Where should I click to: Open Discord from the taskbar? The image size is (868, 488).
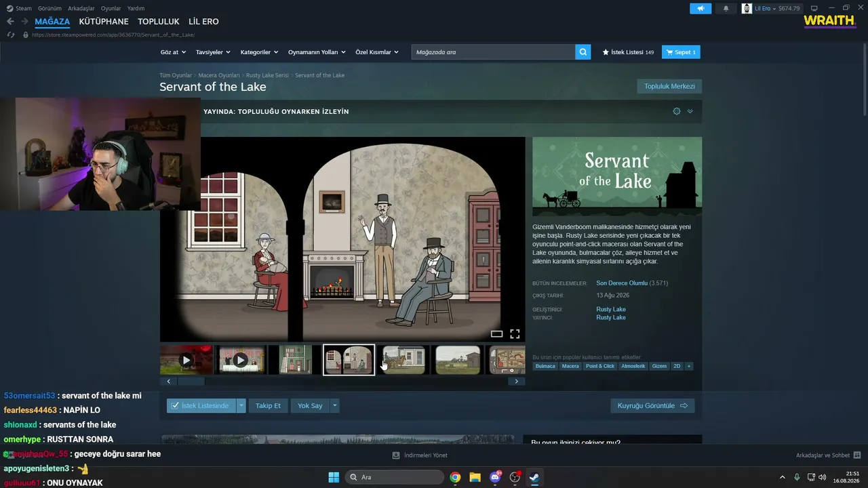click(x=495, y=477)
